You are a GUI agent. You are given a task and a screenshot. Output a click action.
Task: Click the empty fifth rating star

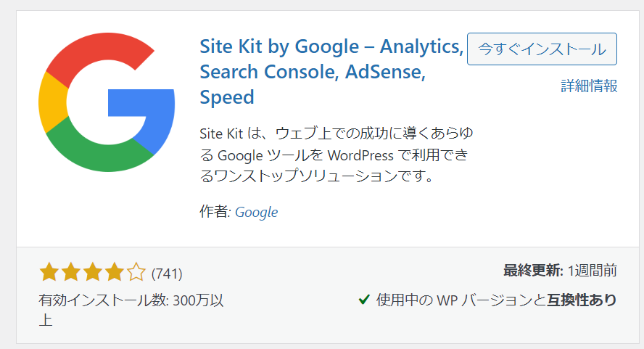[136, 273]
